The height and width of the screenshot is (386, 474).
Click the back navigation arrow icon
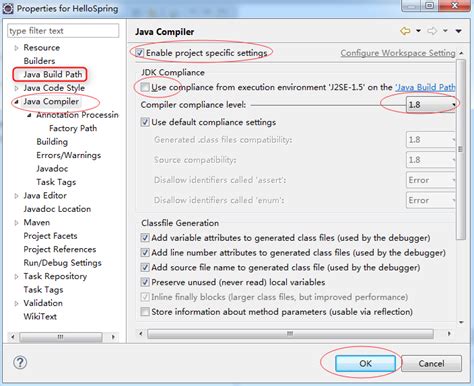point(405,31)
